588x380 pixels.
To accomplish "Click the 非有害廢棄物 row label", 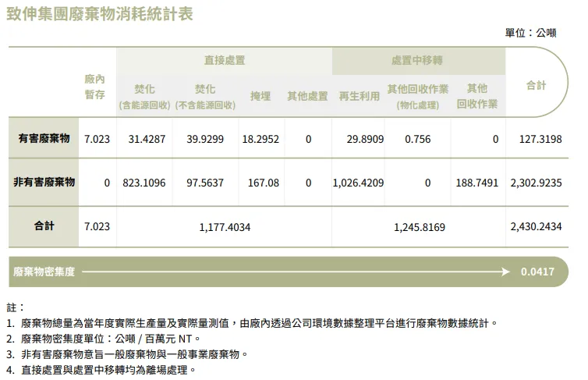I will point(44,182).
